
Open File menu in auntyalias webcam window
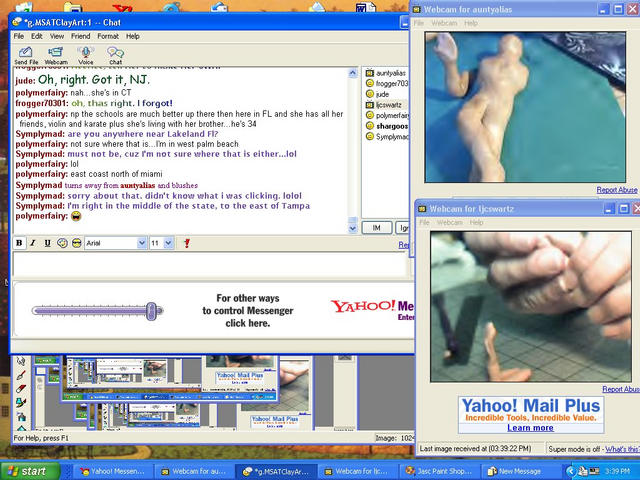(419, 23)
